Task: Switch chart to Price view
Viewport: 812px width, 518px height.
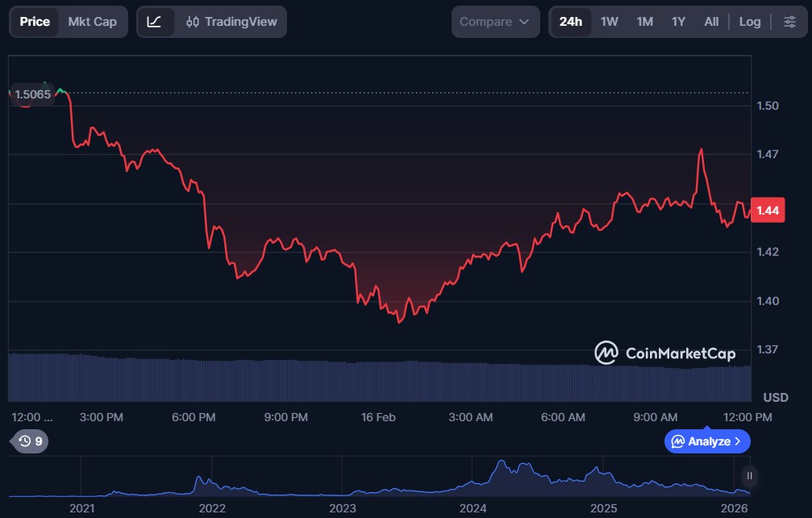Action: coord(35,22)
